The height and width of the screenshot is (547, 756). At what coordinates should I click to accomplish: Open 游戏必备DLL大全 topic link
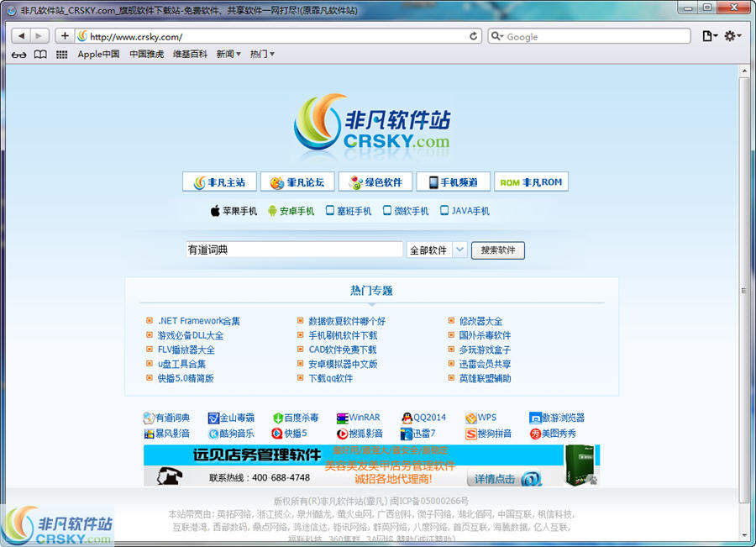click(191, 335)
